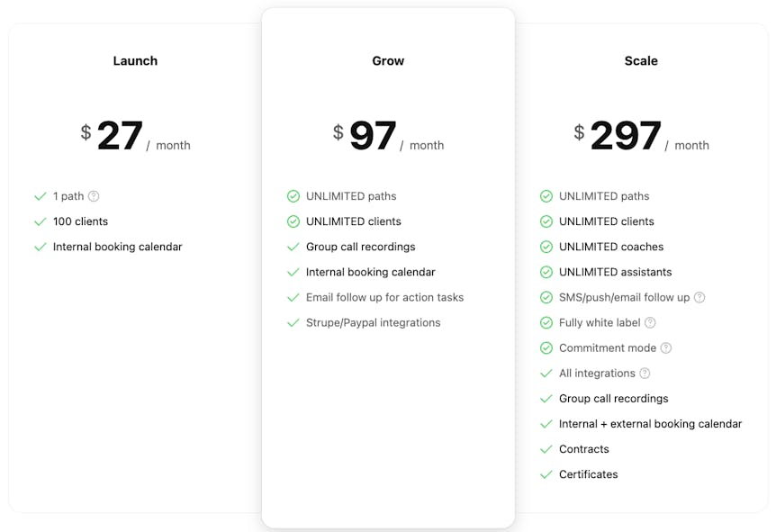776x532 pixels.
Task: Select the Grow plan heading
Action: pos(388,61)
